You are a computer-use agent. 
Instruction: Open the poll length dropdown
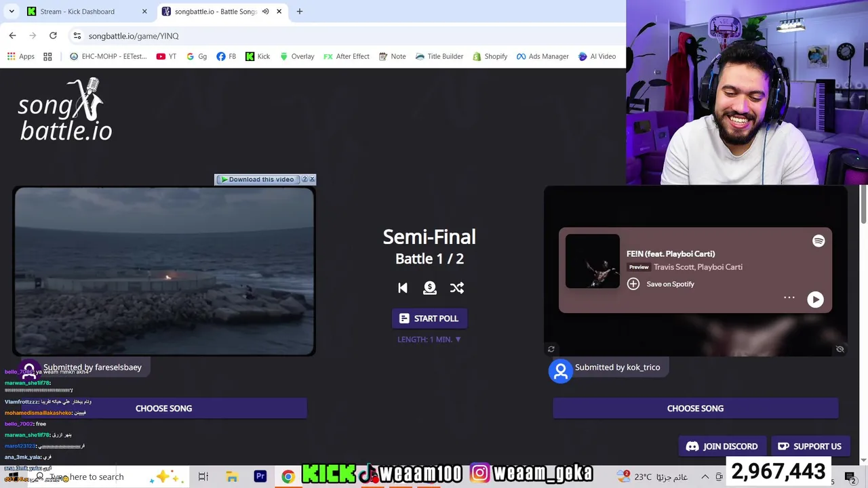pos(429,340)
